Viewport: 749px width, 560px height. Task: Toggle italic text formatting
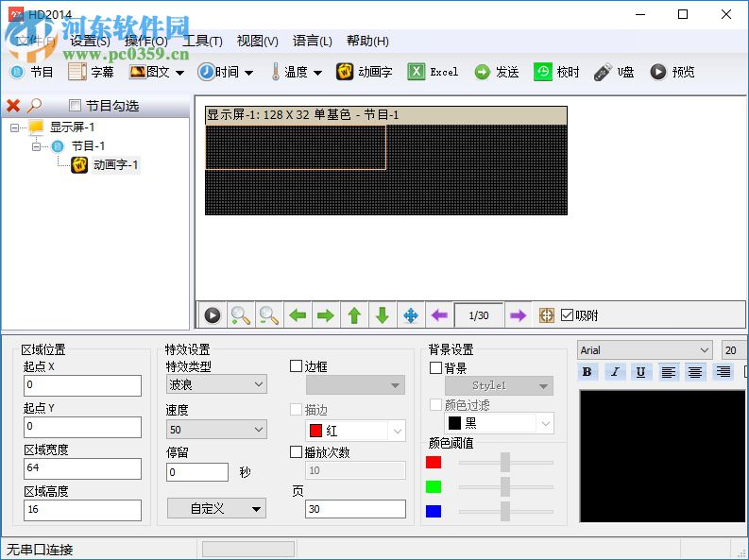pyautogui.click(x=614, y=371)
